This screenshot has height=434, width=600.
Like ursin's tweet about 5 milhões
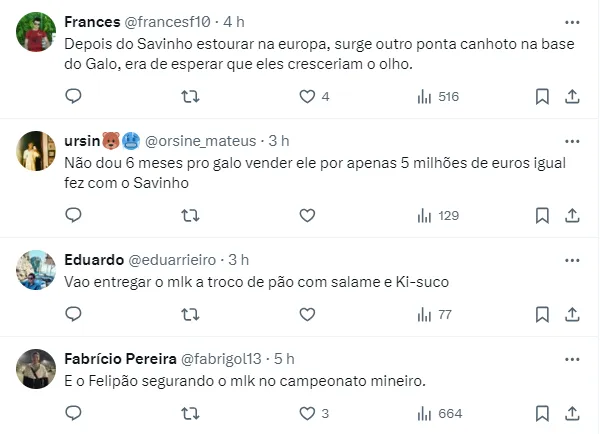coord(308,215)
